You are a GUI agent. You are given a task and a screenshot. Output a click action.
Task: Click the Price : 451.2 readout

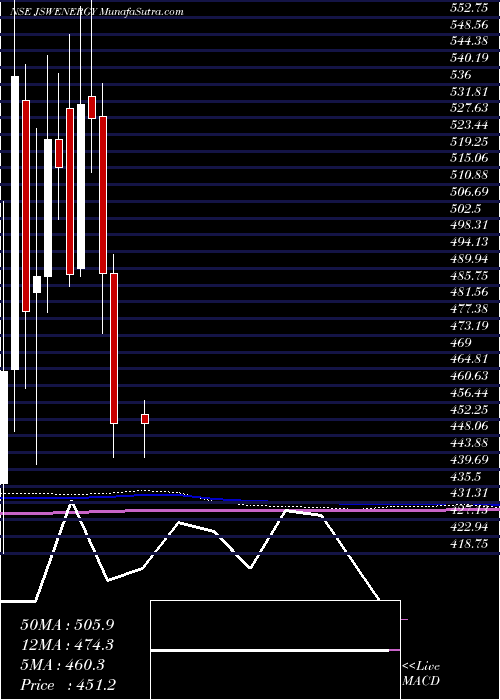pos(69,685)
